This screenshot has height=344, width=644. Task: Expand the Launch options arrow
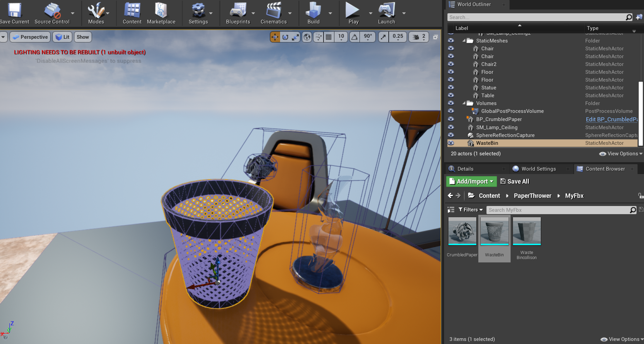(x=404, y=13)
